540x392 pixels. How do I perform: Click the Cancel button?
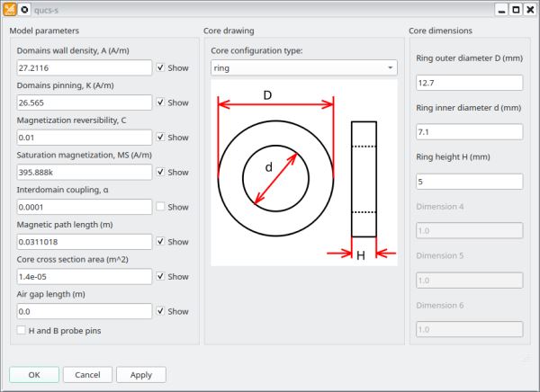tap(87, 374)
